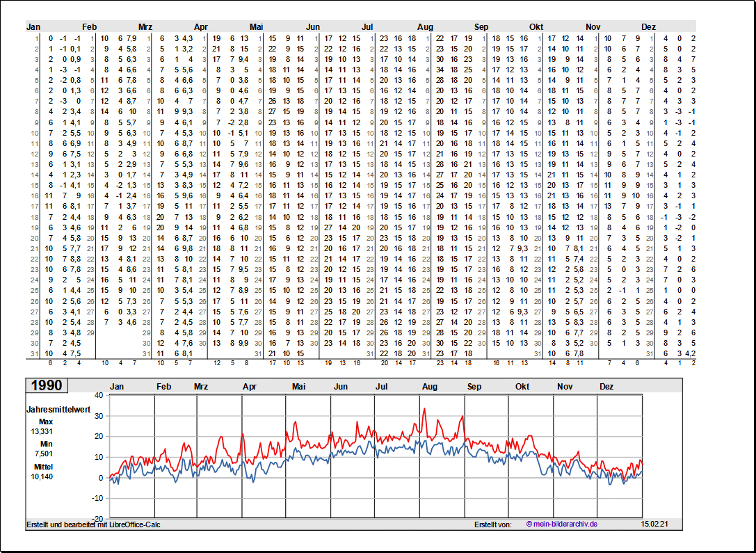This screenshot has height=553, width=756.
Task: Click the date 15.02.21 in the footer
Action: pyautogui.click(x=654, y=524)
